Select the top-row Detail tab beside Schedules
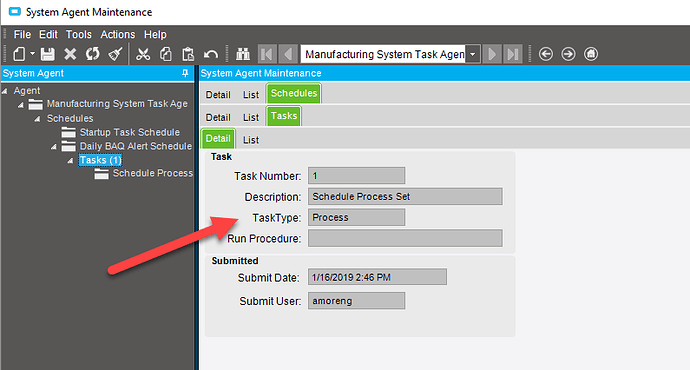The height and width of the screenshot is (370, 690). (x=218, y=95)
